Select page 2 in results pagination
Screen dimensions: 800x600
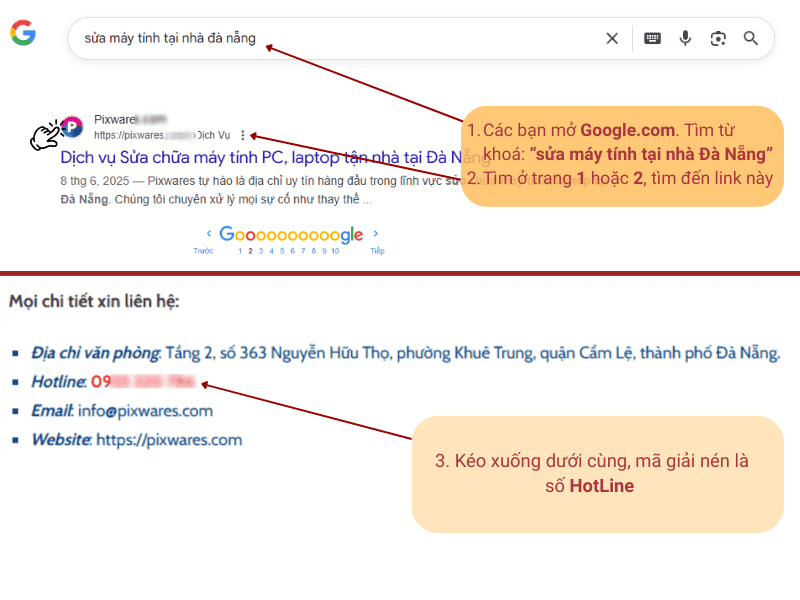click(250, 251)
